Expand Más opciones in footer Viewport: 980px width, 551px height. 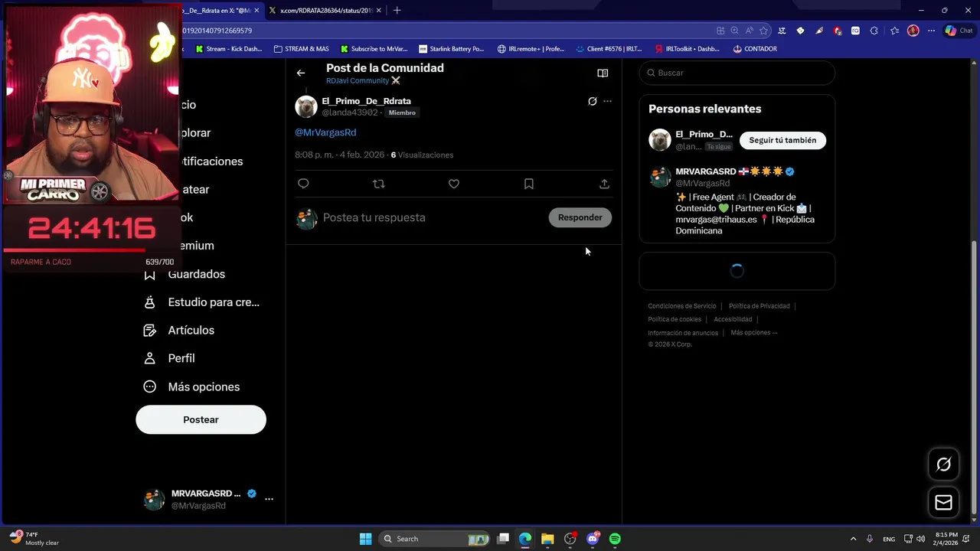point(754,333)
